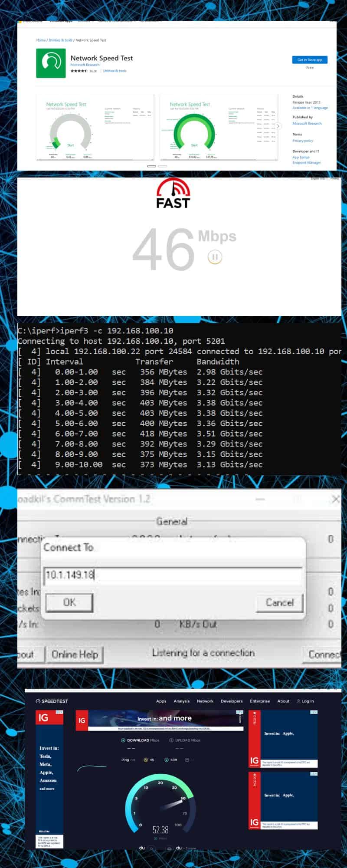Open About menu on Speedtest

point(283,701)
